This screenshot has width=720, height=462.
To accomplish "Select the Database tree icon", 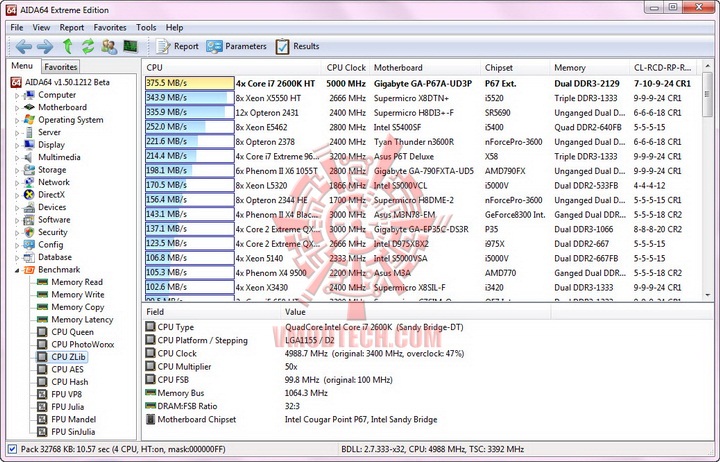I will (29, 257).
